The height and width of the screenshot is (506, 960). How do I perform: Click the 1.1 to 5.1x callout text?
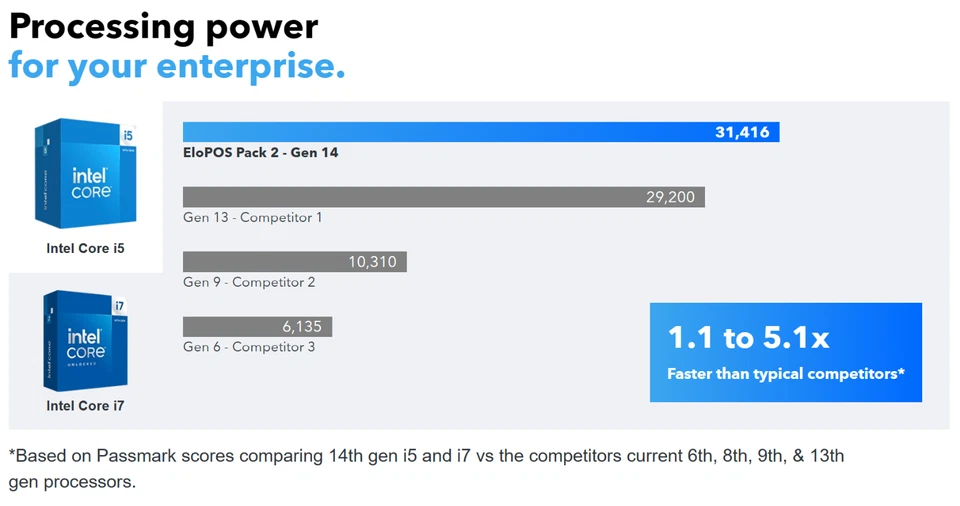point(748,338)
